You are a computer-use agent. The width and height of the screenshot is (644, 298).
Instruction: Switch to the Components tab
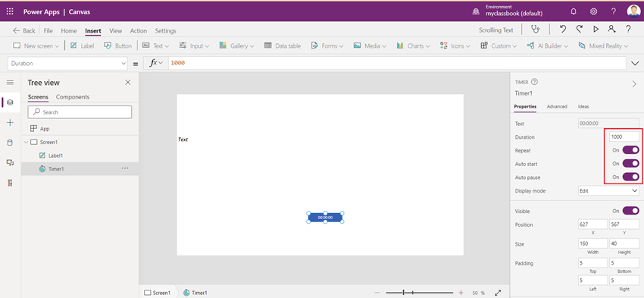point(73,97)
